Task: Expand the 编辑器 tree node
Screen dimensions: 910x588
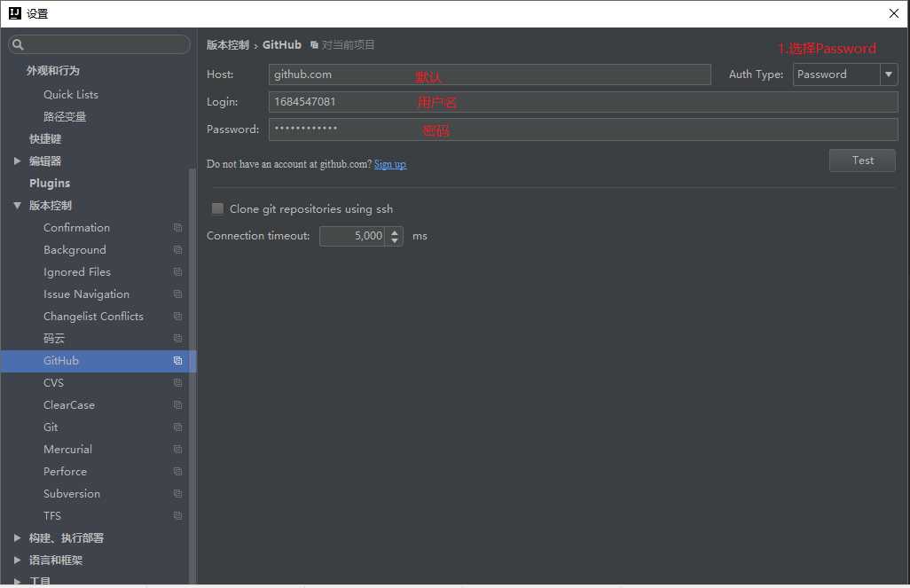Action: 18,161
